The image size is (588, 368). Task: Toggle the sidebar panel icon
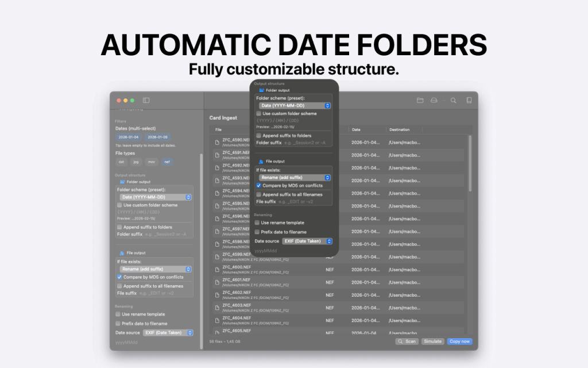(146, 100)
